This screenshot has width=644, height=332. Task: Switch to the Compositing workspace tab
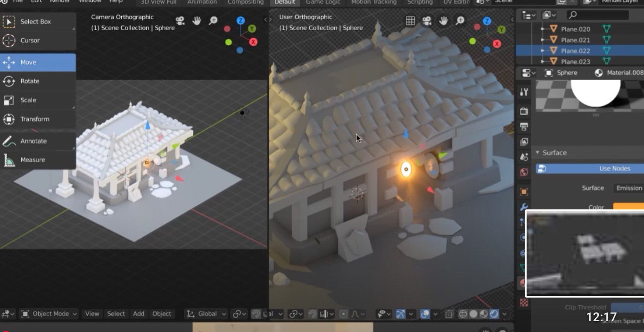click(x=246, y=2)
